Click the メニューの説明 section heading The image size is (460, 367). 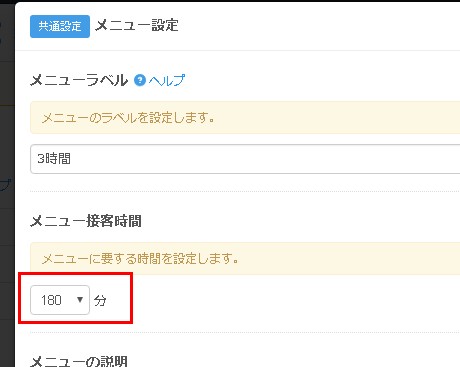click(79, 362)
